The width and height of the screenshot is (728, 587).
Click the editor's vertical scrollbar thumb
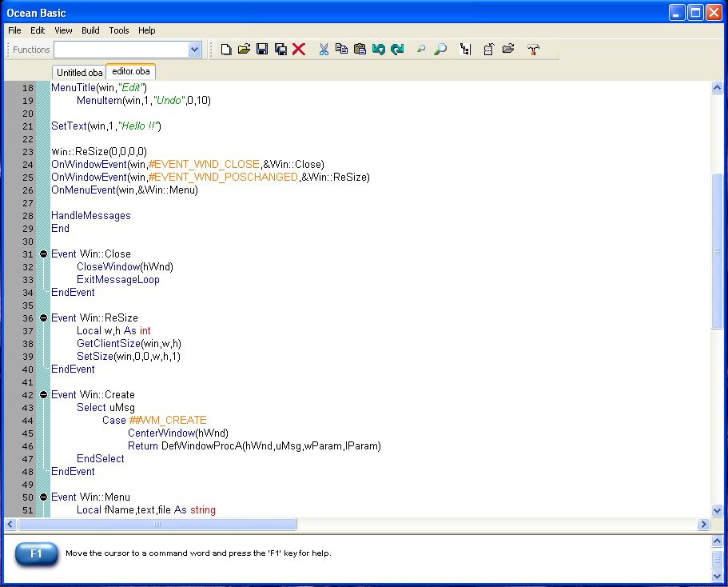point(717,251)
